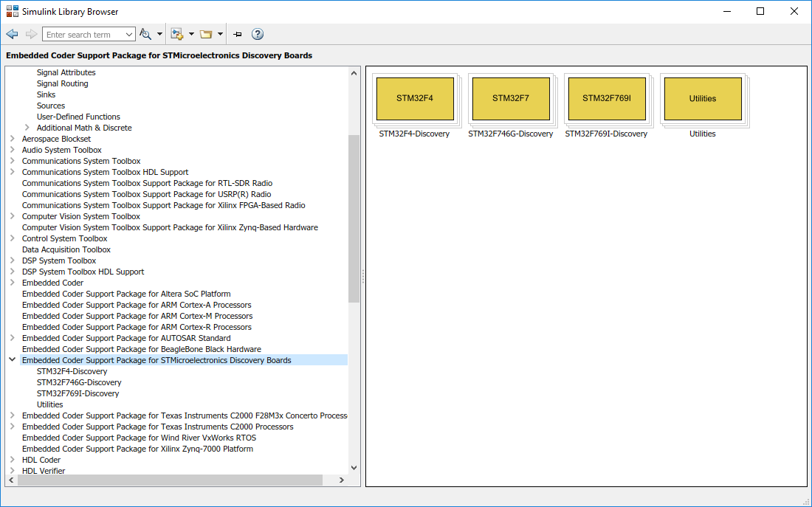
Task: Open the STM32F769I-Discovery library block
Action: 606,99
